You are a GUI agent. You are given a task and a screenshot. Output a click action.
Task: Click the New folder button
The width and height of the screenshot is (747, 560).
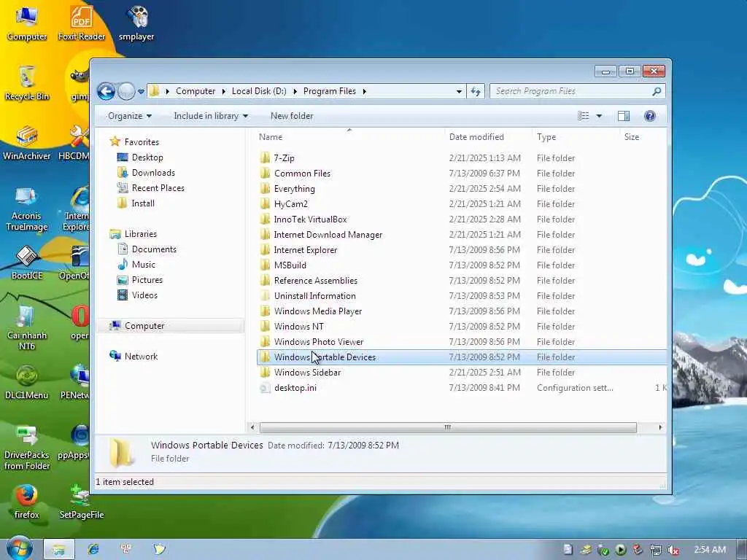(x=292, y=116)
